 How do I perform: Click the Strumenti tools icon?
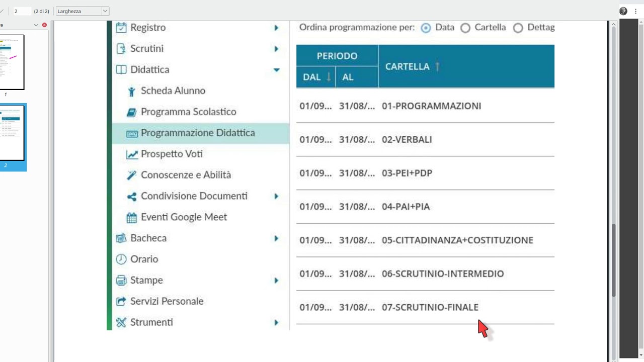point(121,323)
